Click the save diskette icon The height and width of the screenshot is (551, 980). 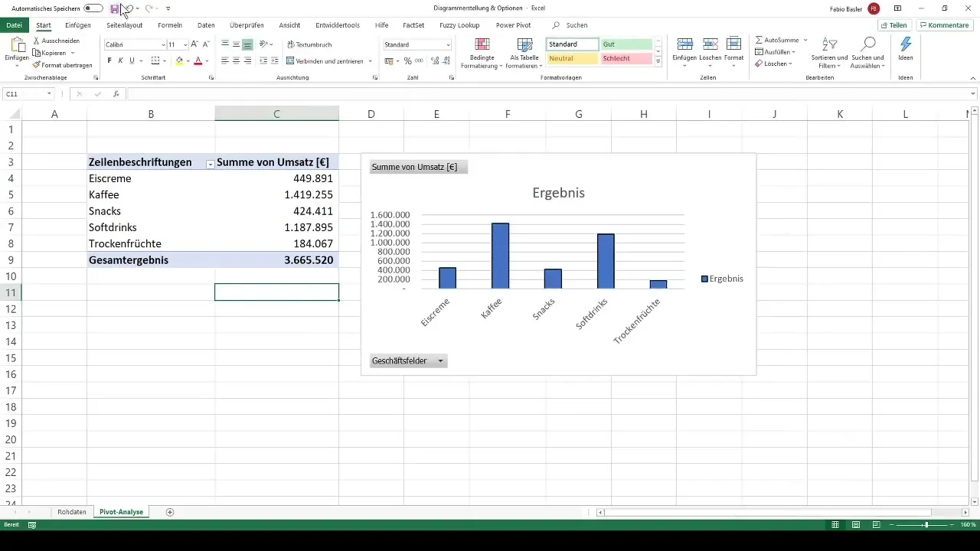[x=115, y=8]
